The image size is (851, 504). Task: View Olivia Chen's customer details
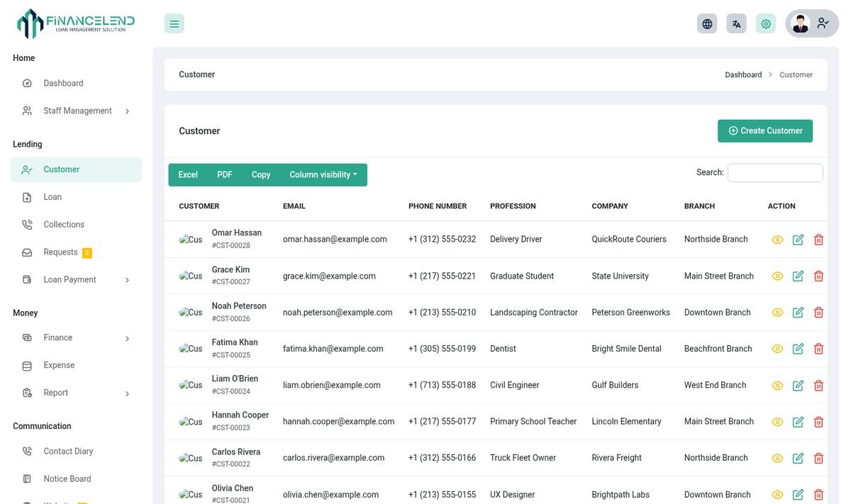(777, 494)
